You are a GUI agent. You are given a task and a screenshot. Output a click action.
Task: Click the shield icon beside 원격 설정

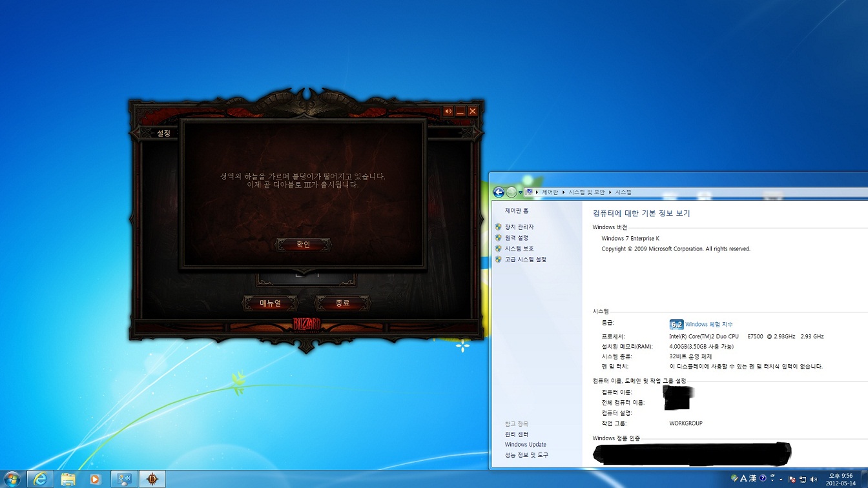coord(498,238)
